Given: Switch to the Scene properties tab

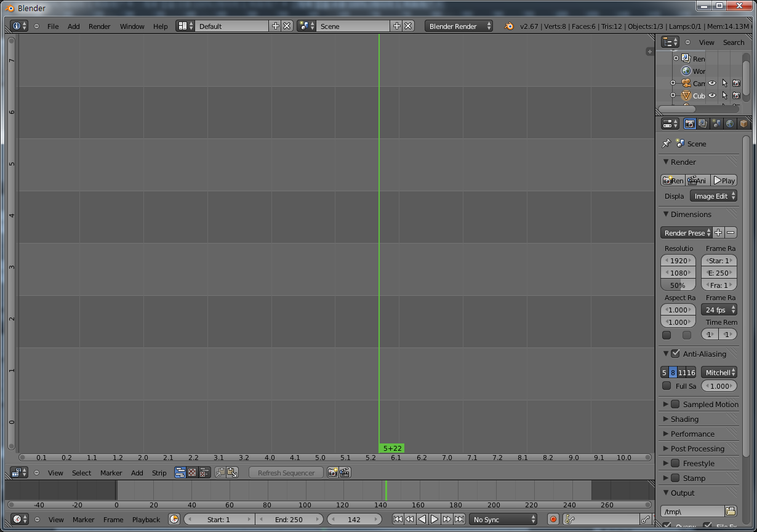Looking at the screenshot, I should click(716, 124).
